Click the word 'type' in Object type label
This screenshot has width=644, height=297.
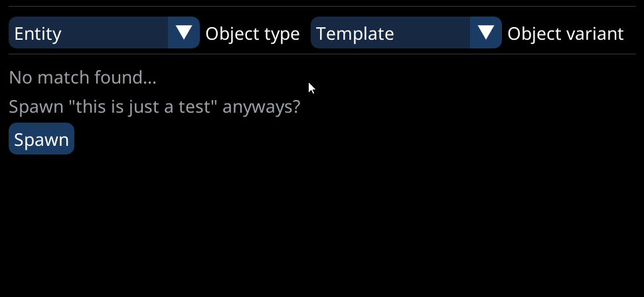click(x=282, y=34)
